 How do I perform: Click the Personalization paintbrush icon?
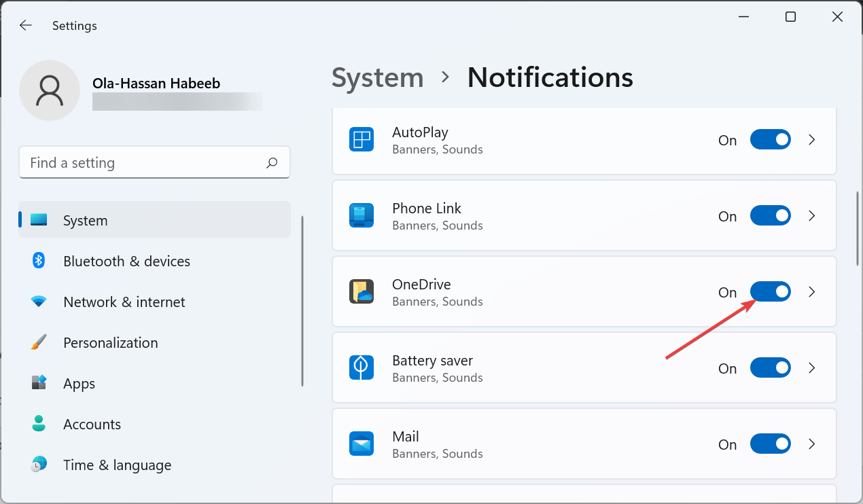pyautogui.click(x=39, y=342)
